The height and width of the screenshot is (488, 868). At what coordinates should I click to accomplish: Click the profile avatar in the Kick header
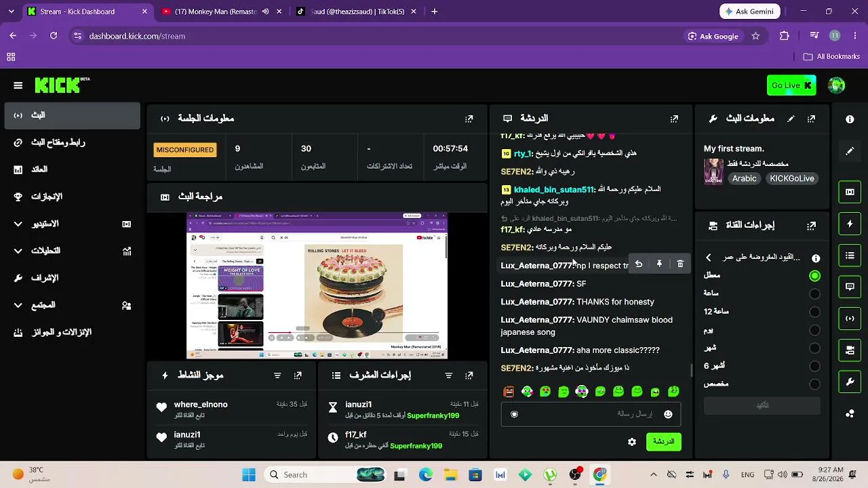[x=837, y=85]
